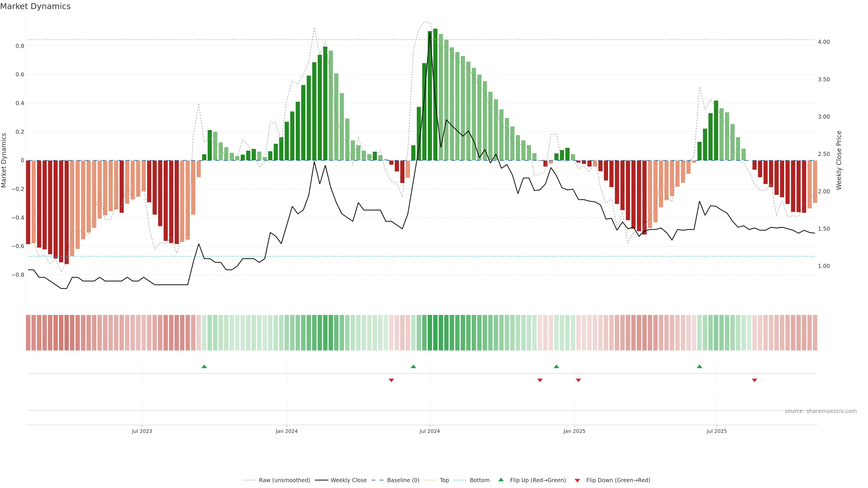The height and width of the screenshot is (488, 868).
Task: Click the Bottom legend label
Action: click(479, 480)
